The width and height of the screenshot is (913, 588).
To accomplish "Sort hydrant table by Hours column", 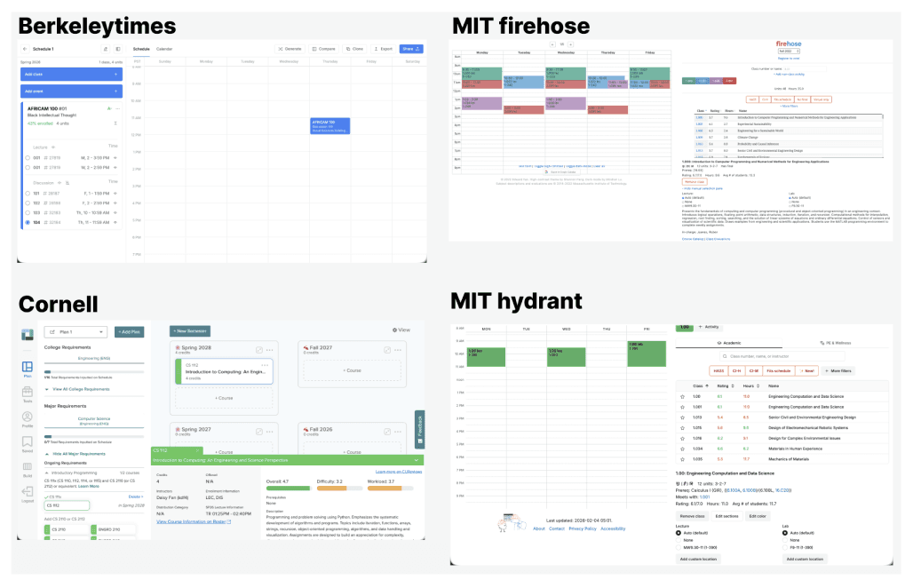I will 751,386.
